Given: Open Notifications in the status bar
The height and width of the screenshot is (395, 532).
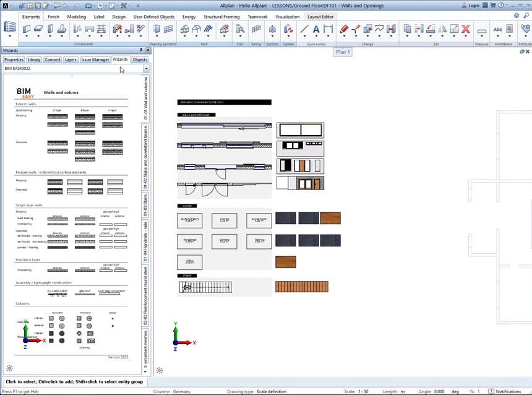Looking at the screenshot, I should click(505, 391).
